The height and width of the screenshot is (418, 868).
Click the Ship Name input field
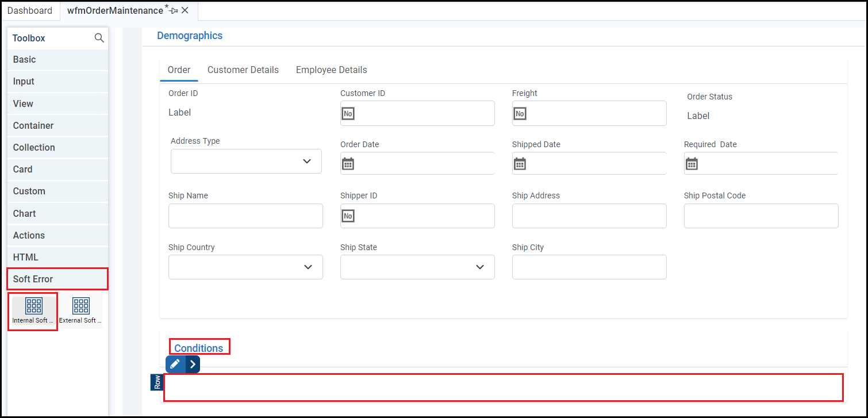coord(245,216)
